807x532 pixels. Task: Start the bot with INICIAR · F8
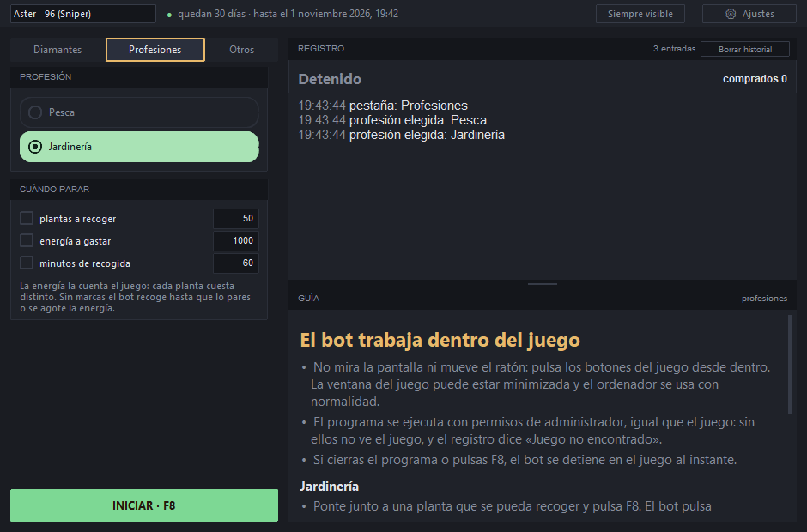coord(144,505)
